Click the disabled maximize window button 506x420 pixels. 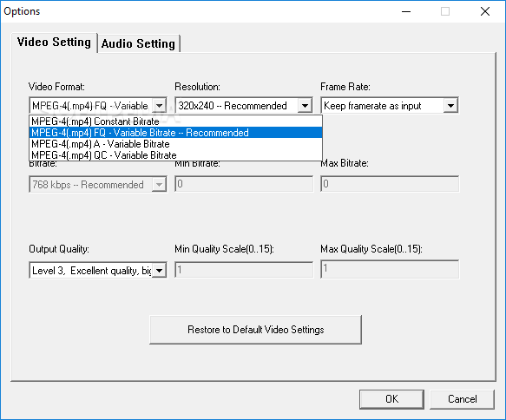click(445, 11)
